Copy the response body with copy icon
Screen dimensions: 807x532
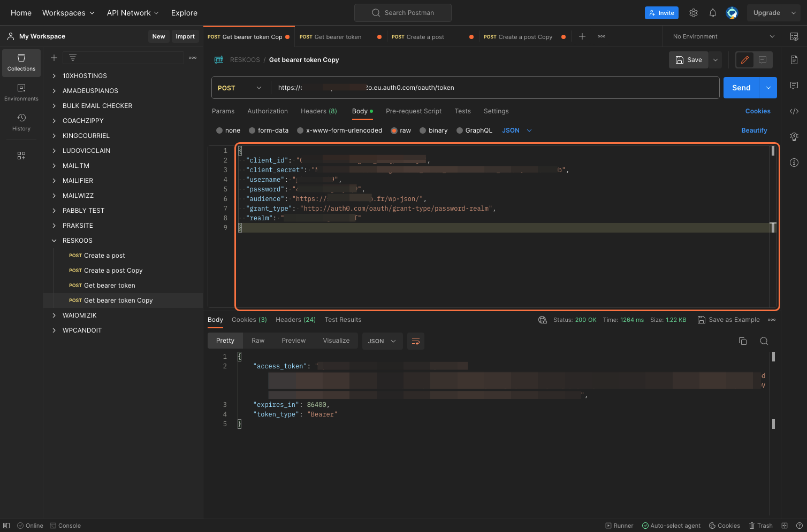point(743,341)
